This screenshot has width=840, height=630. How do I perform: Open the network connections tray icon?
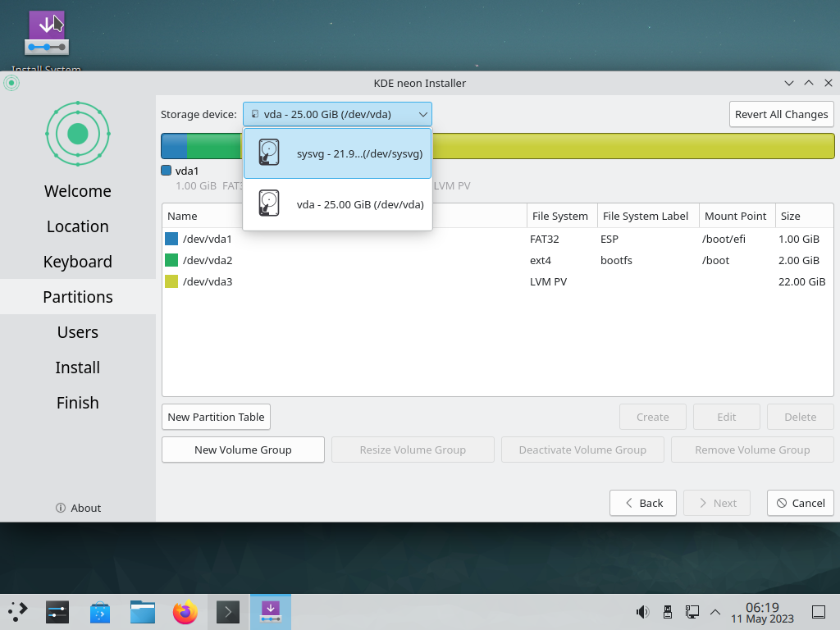(692, 612)
